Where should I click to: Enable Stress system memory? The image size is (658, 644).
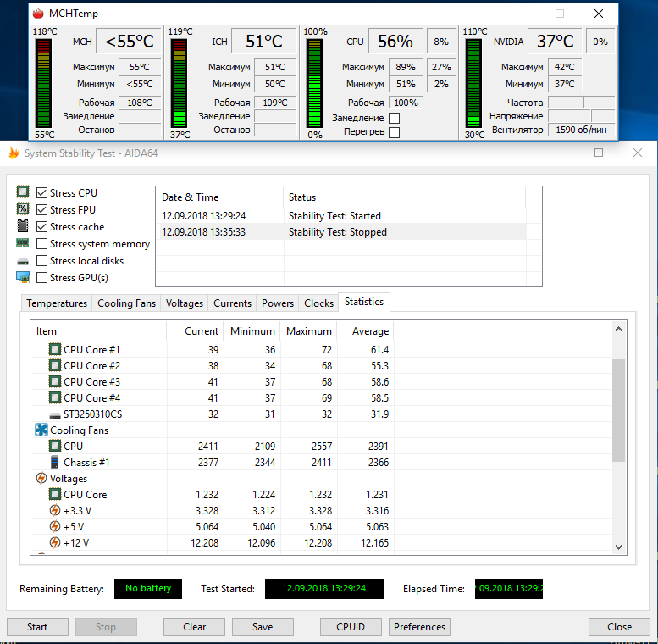tap(41, 243)
